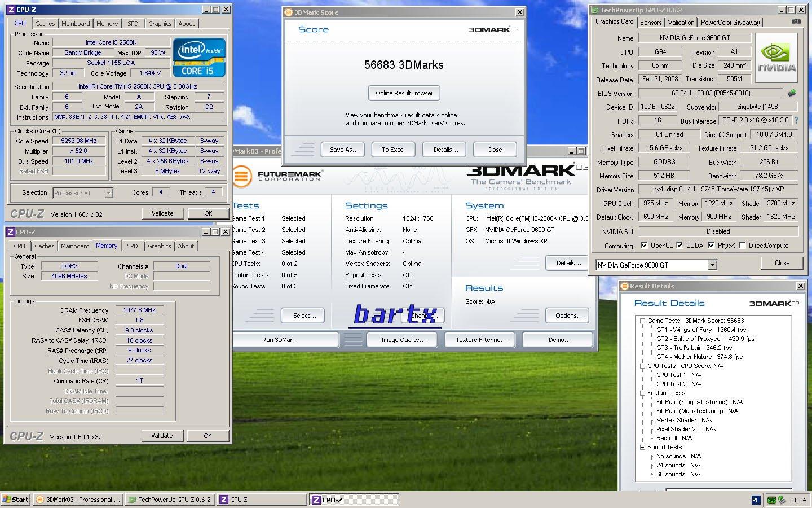
Task: Open the NVIDIA GeForce 9600 GT dropdown
Action: (712, 265)
